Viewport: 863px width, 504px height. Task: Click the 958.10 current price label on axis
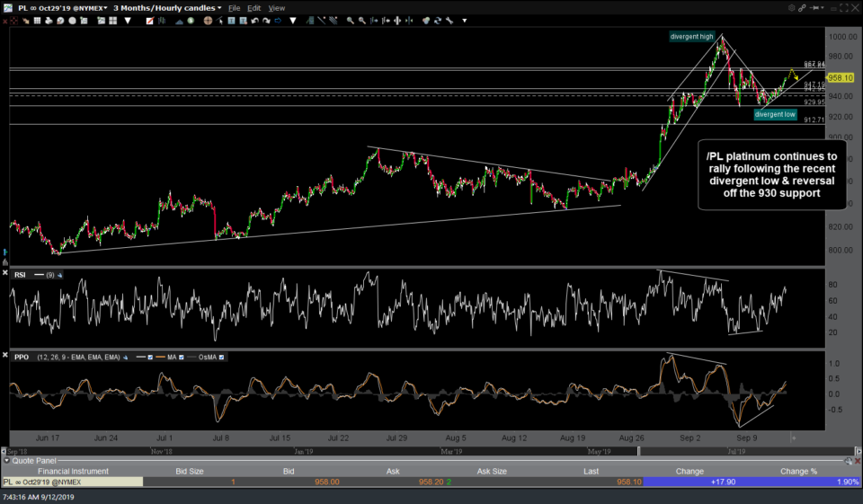click(x=841, y=77)
